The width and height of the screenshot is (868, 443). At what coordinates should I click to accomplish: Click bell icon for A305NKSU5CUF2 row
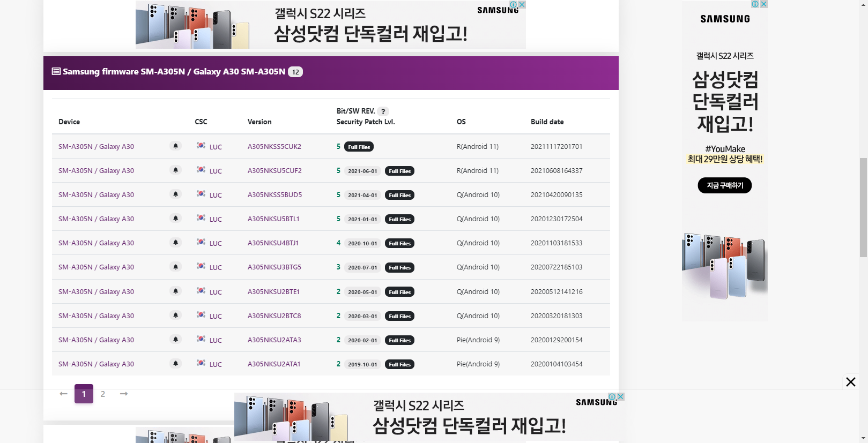click(x=175, y=170)
